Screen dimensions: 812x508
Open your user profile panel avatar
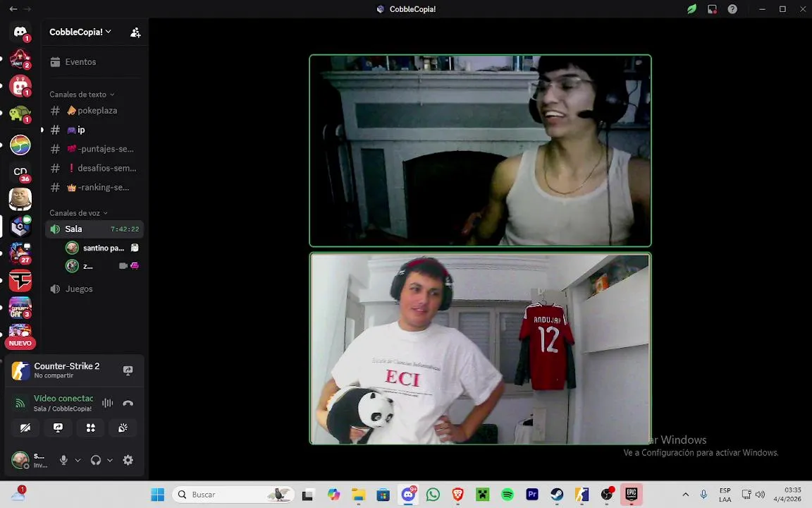point(20,460)
